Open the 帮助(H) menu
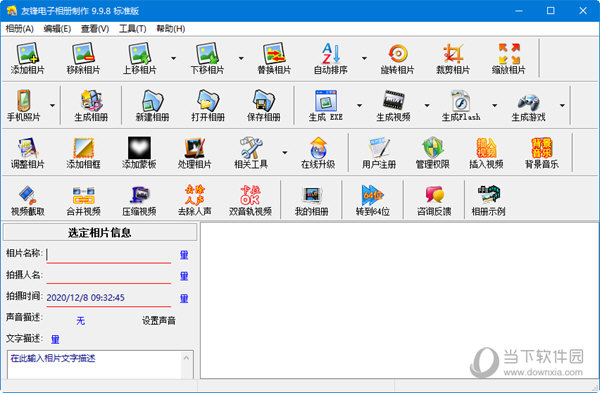Image resolution: width=600 pixels, height=393 pixels. pyautogui.click(x=171, y=29)
